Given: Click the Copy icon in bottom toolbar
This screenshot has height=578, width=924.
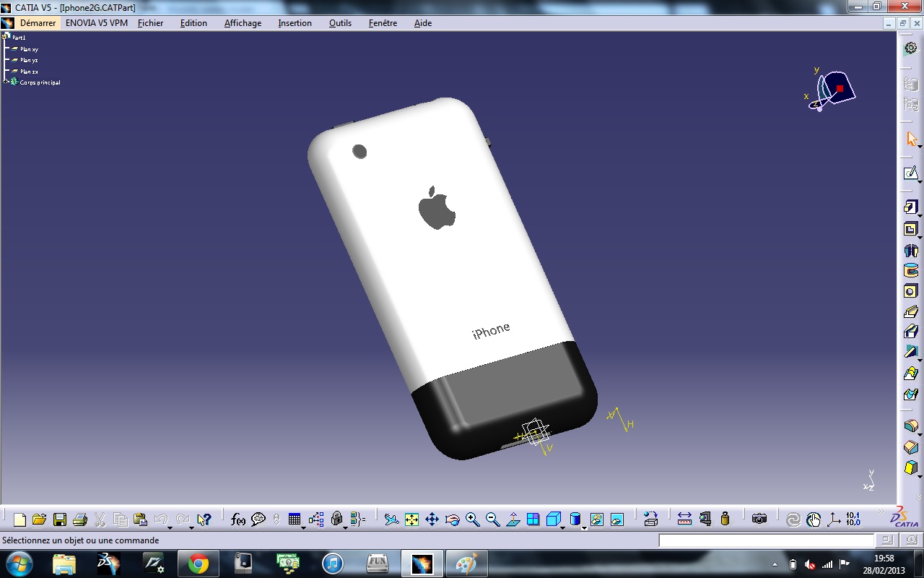Looking at the screenshot, I should [x=121, y=519].
